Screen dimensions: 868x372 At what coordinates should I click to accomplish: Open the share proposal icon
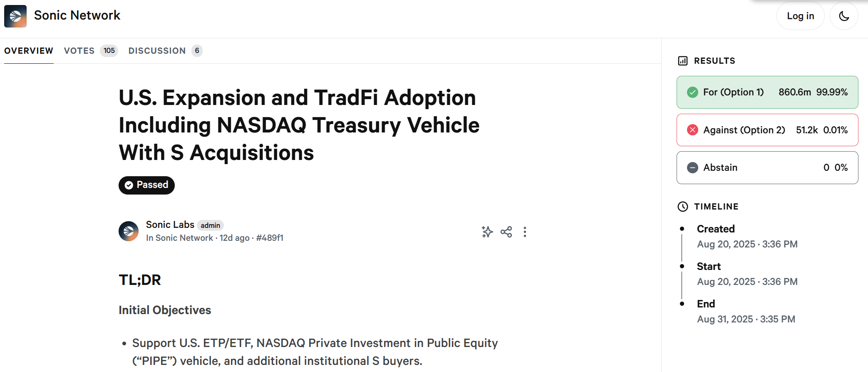coord(506,232)
